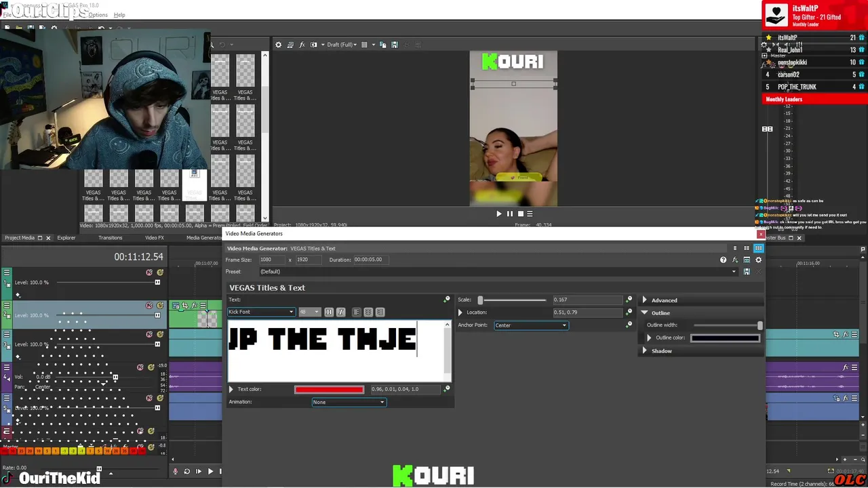The height and width of the screenshot is (488, 868).
Task: Save snapshot to file in preview toolbar
Action: pos(394,45)
